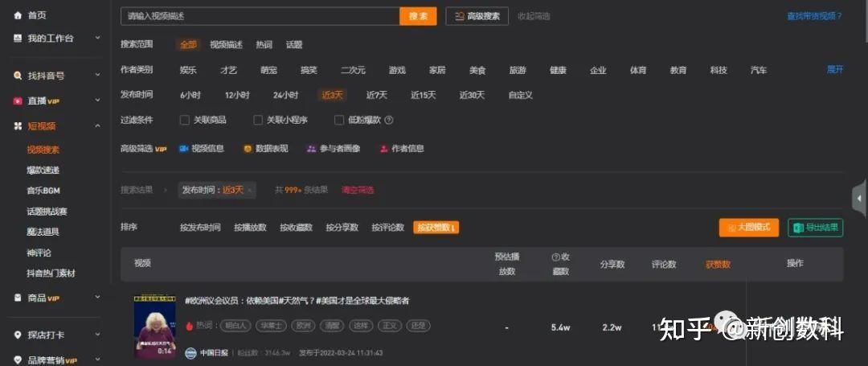Open 神评论 in sidebar

point(39,253)
